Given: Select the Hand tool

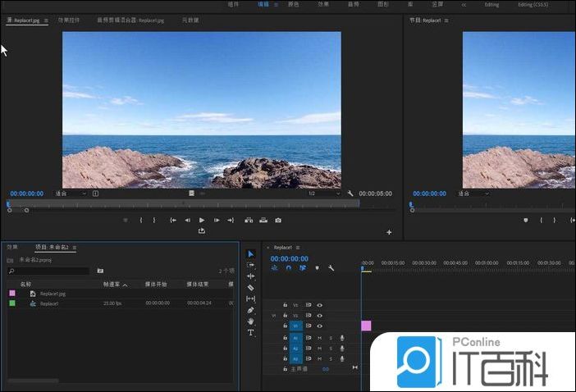Looking at the screenshot, I should pyautogui.click(x=251, y=321).
